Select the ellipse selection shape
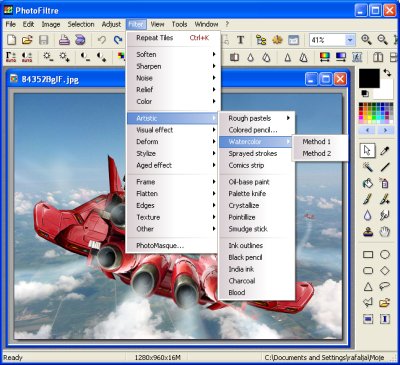The height and width of the screenshot is (365, 400). pos(385,255)
